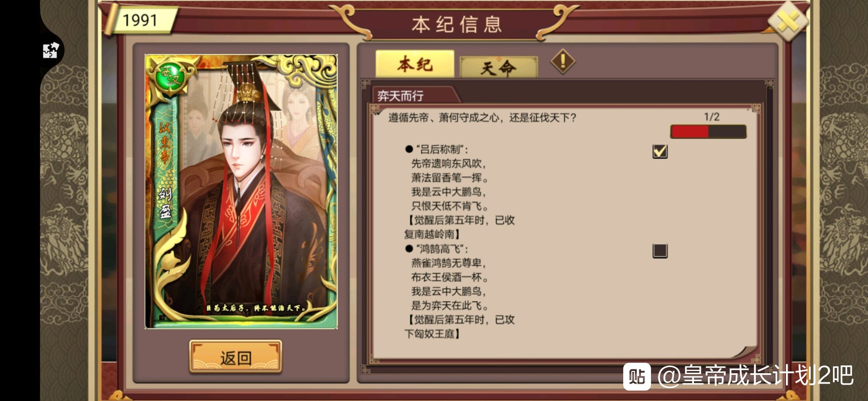This screenshot has height=401, width=868.
Task: Click the card's bottom quote caption
Action: pos(256,308)
